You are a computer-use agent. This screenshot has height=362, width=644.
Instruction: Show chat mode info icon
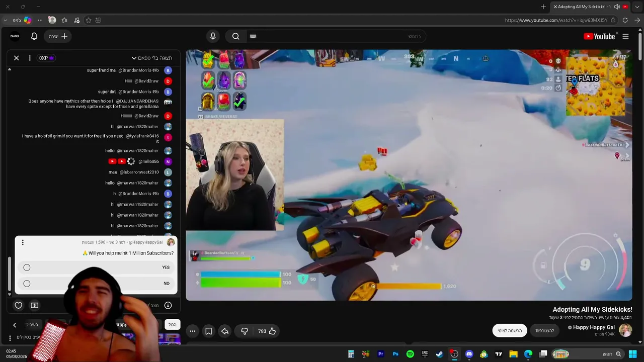pyautogui.click(x=168, y=305)
